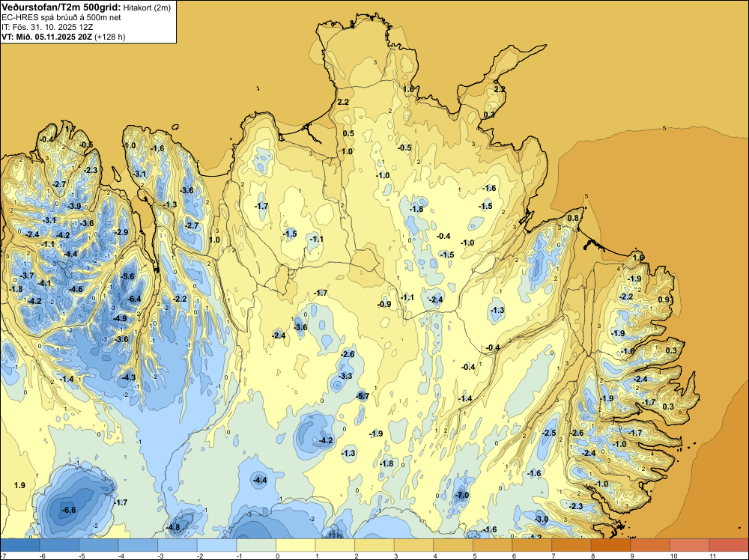The image size is (749, 560).
Task: Click the -6.6 temperature value
Action: [69, 510]
